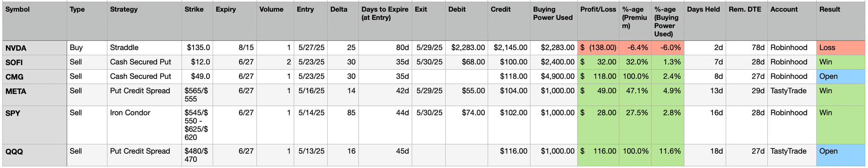Select NVDA's $2,283.00 debit cell
The width and height of the screenshot is (868, 168).
[x=467, y=48]
